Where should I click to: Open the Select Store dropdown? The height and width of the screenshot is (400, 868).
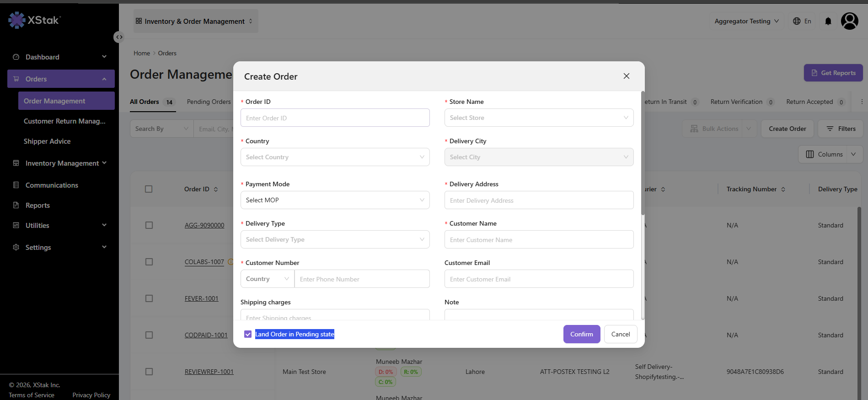[x=539, y=118]
